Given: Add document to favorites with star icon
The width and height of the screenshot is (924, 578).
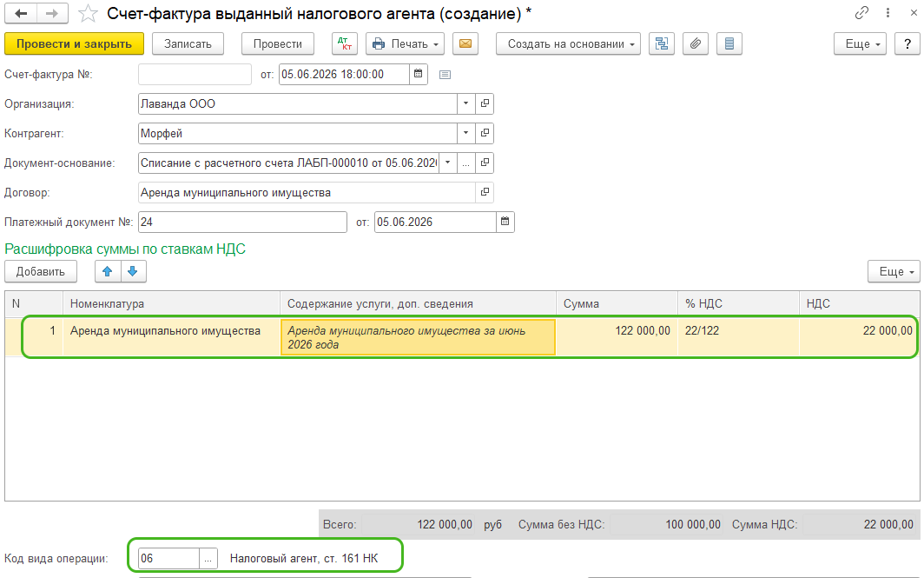Looking at the screenshot, I should point(88,13).
